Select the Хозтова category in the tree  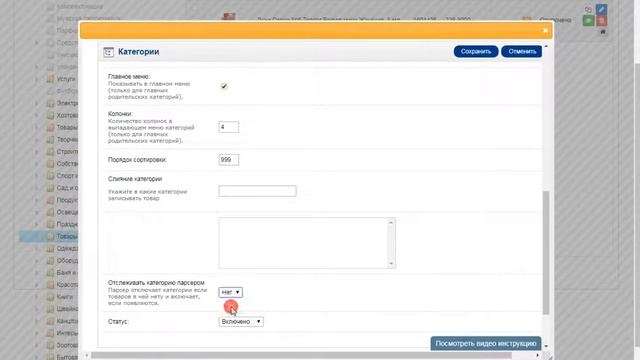tap(67, 115)
